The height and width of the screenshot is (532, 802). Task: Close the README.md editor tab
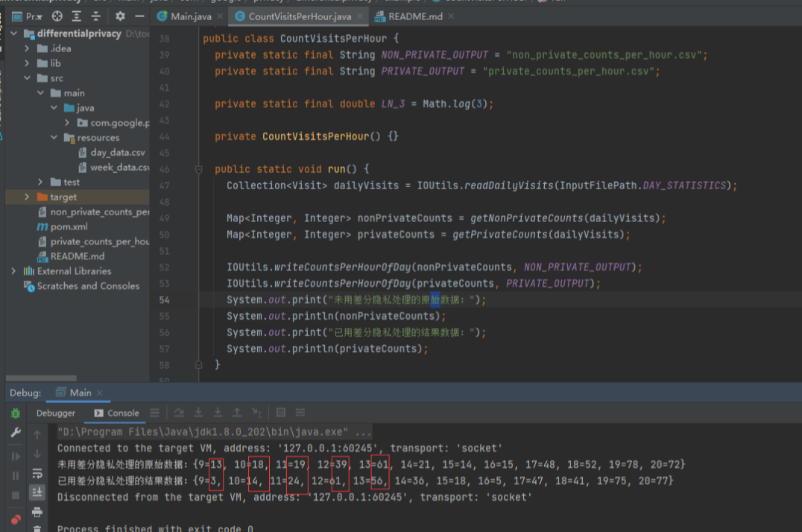(x=451, y=16)
